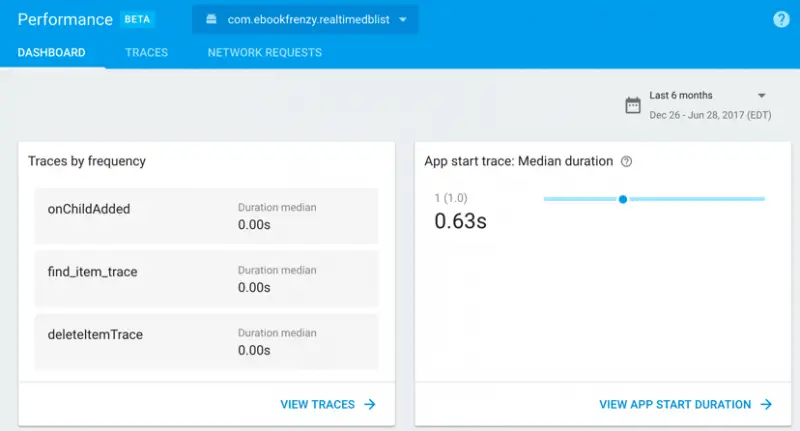The image size is (800, 431).
Task: Click View App Start Duration link
Action: (x=675, y=404)
